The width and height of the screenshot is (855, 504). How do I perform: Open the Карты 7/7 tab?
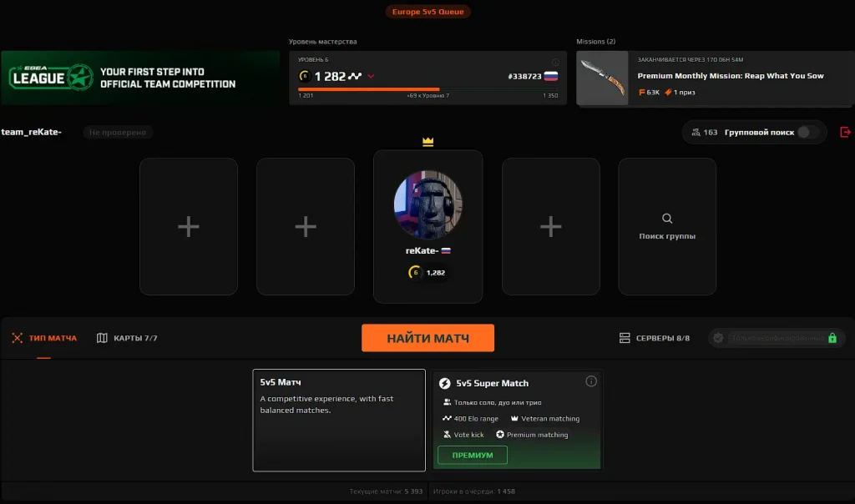[127, 338]
